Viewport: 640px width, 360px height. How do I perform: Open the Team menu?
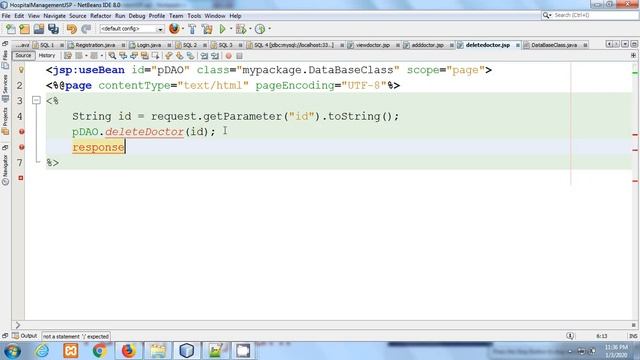176,16
